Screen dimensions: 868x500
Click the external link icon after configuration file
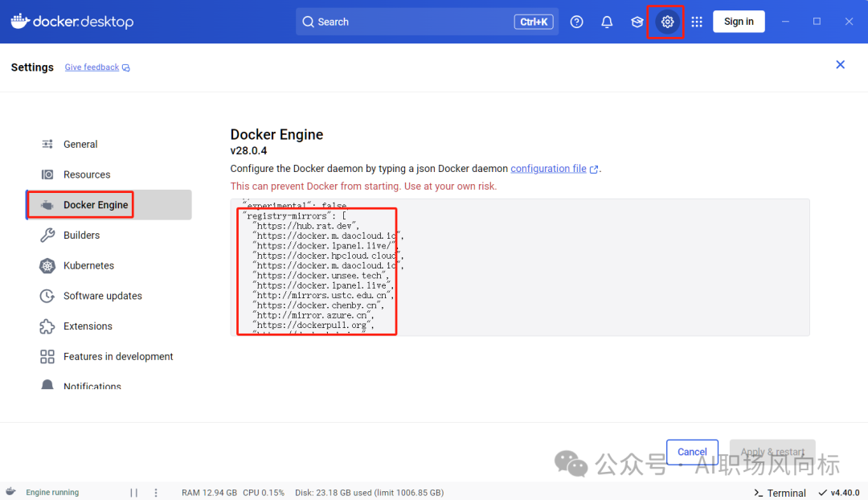[x=594, y=170]
